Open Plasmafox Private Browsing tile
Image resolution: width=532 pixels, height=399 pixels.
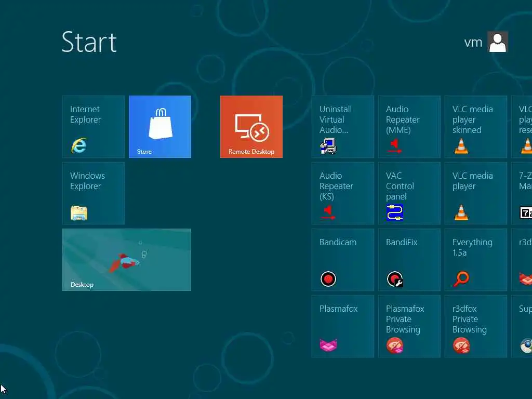[x=409, y=326]
